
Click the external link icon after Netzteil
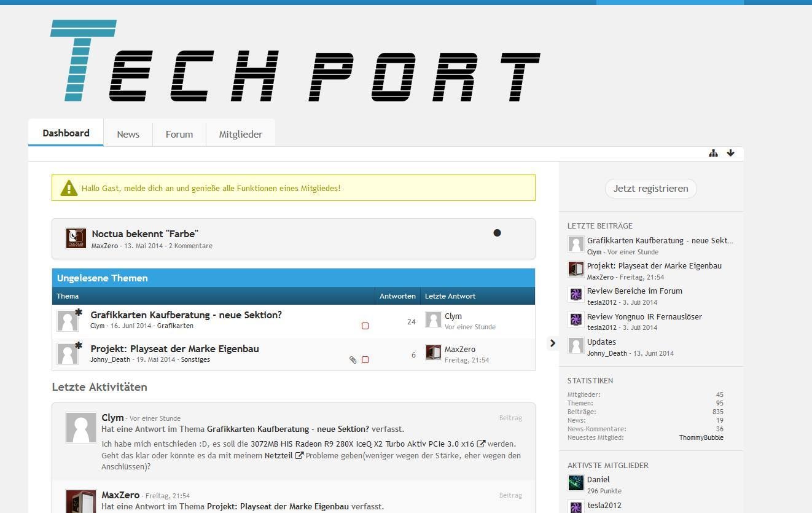click(299, 455)
